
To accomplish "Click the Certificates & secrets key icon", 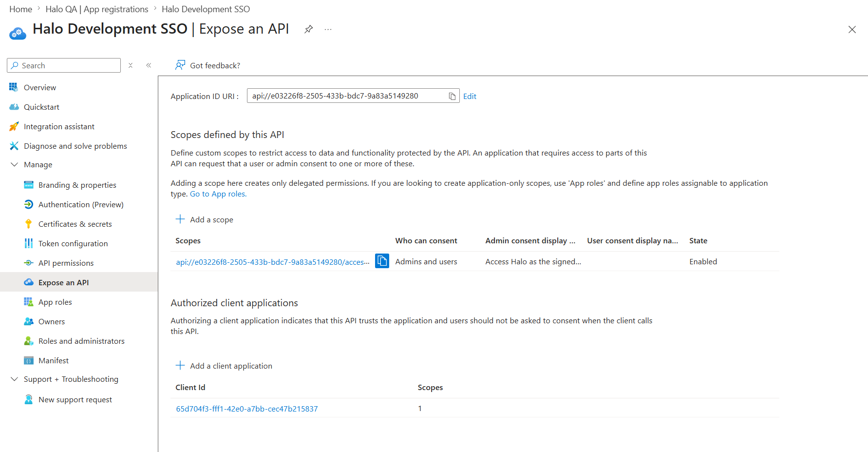I will pos(29,224).
